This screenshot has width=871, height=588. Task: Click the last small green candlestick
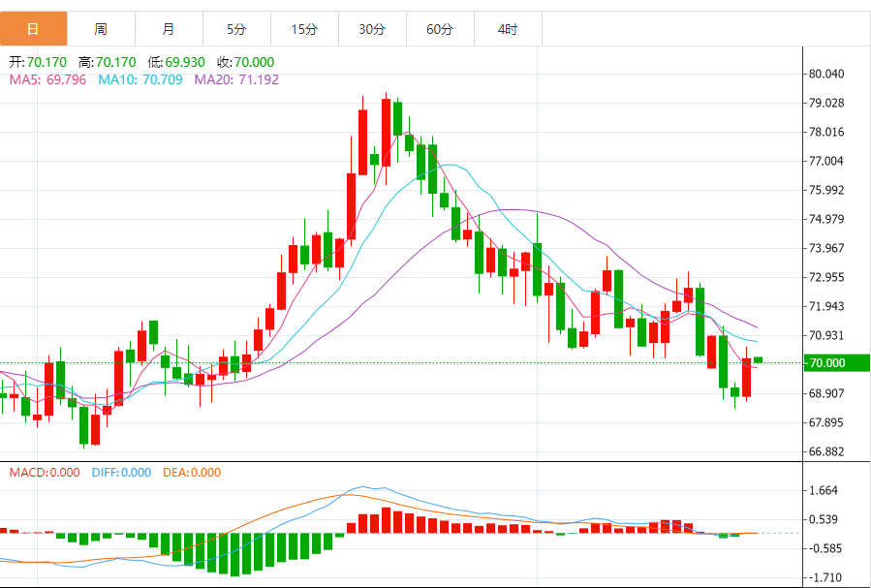coord(759,360)
